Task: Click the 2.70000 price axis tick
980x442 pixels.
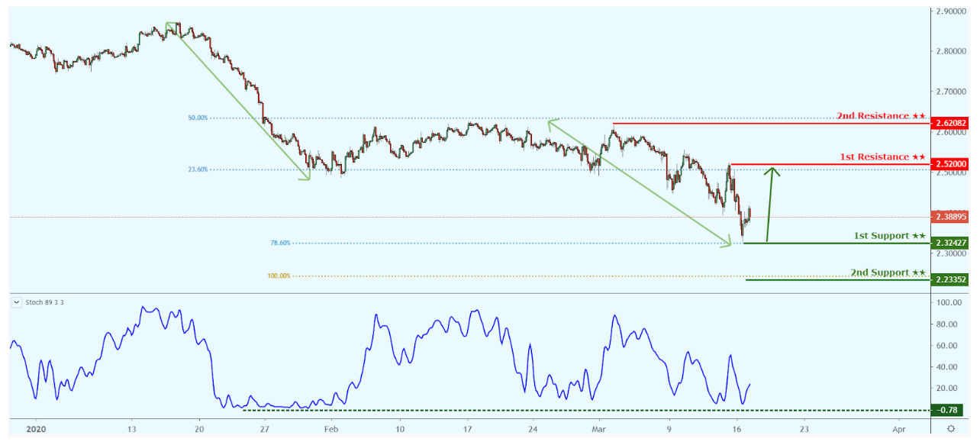Action: pyautogui.click(x=951, y=92)
